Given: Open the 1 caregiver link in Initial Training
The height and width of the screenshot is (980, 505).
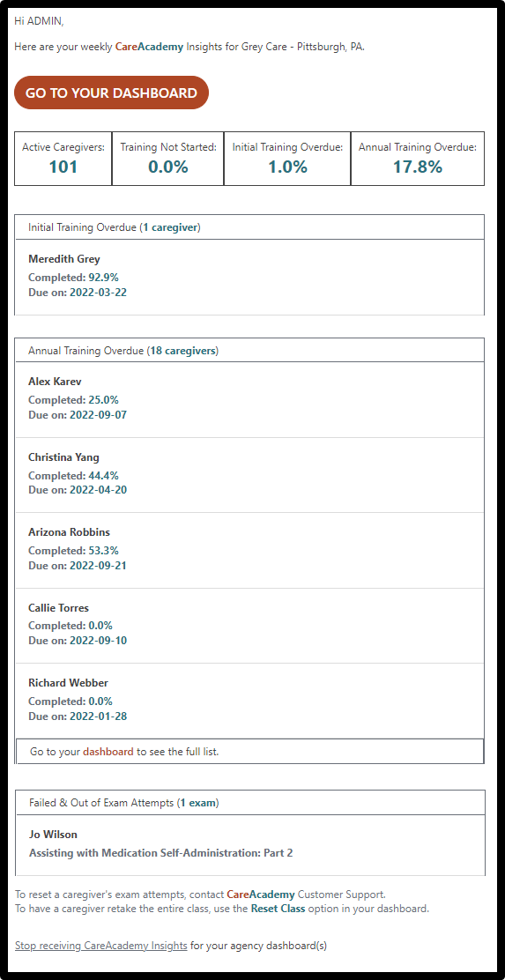Looking at the screenshot, I should coord(171,227).
